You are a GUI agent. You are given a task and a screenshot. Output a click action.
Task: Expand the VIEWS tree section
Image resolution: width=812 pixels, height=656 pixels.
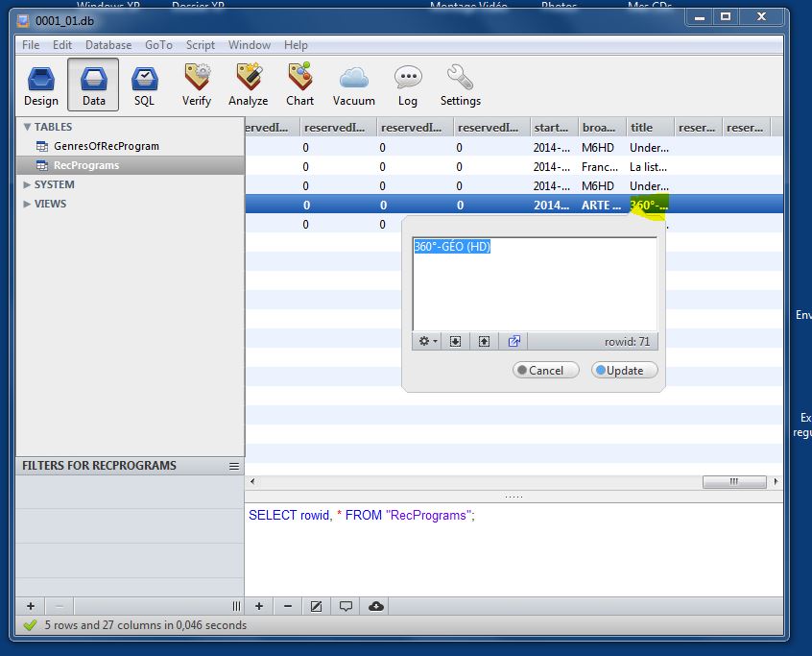coord(27,204)
